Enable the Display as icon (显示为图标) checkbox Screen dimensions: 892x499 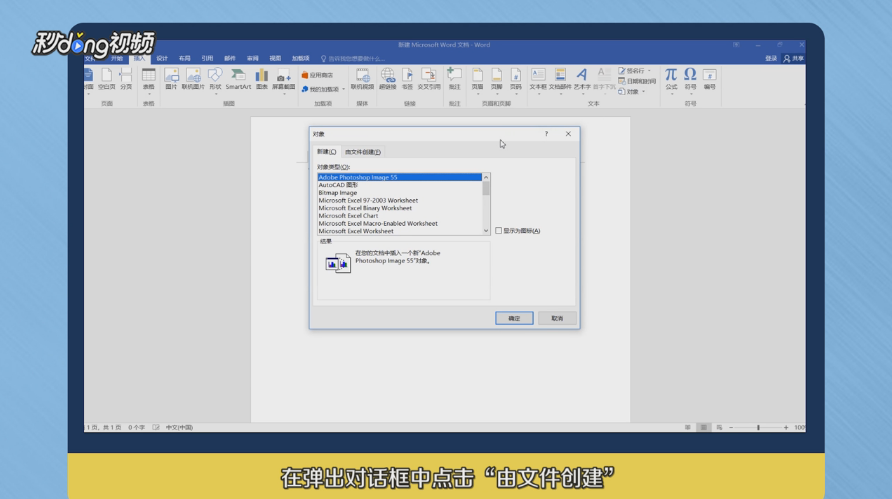click(x=498, y=230)
